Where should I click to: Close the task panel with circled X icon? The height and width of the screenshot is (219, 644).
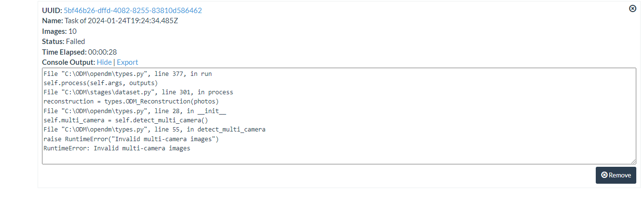point(633,9)
